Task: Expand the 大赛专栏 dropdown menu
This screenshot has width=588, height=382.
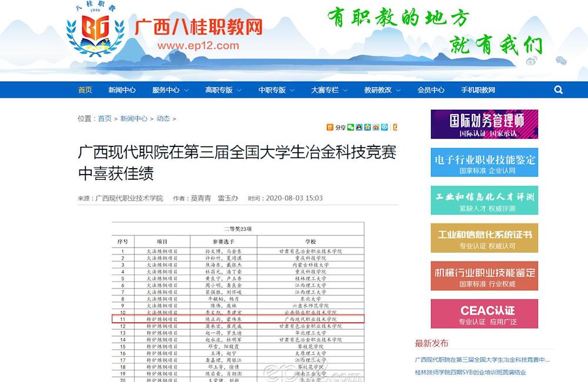Action: coord(329,90)
